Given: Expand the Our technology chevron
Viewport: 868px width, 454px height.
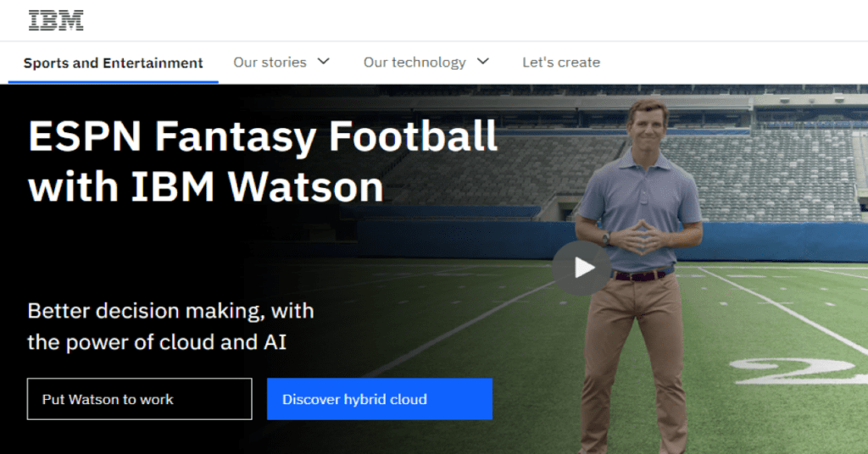Looking at the screenshot, I should click(483, 61).
